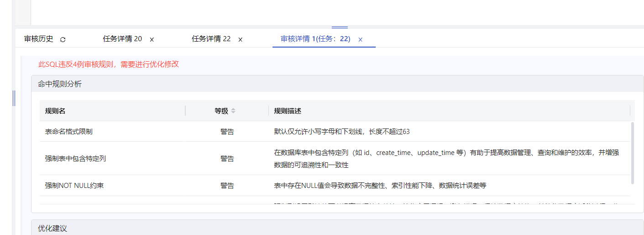Click 警告 level in 强制NOT NULL约束 row
This screenshot has height=235, width=644.
click(227, 186)
